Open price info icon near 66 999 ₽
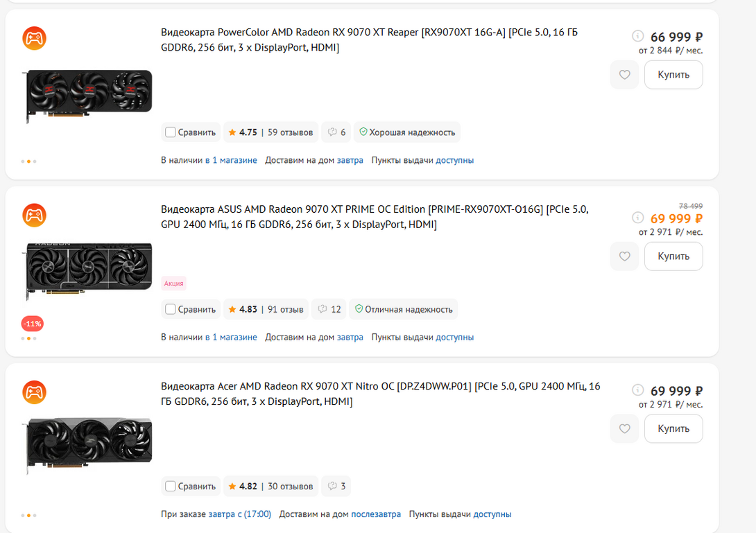 point(637,36)
